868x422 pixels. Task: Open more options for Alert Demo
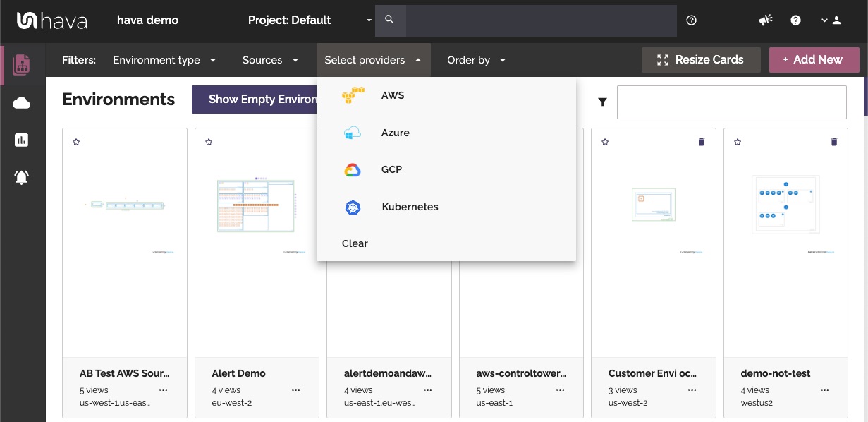(296, 390)
